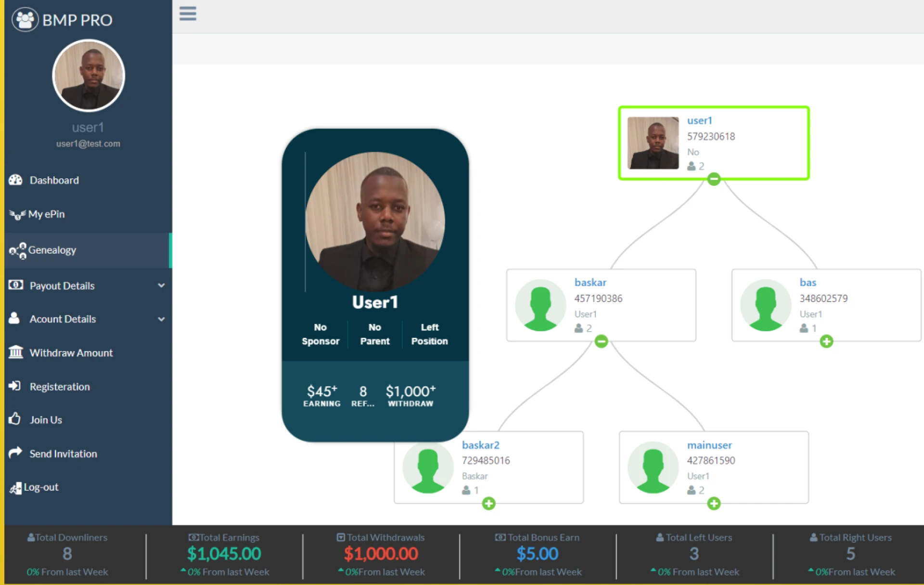Open user1 profile link in highlighted node
This screenshot has height=585, width=924.
[x=699, y=121]
